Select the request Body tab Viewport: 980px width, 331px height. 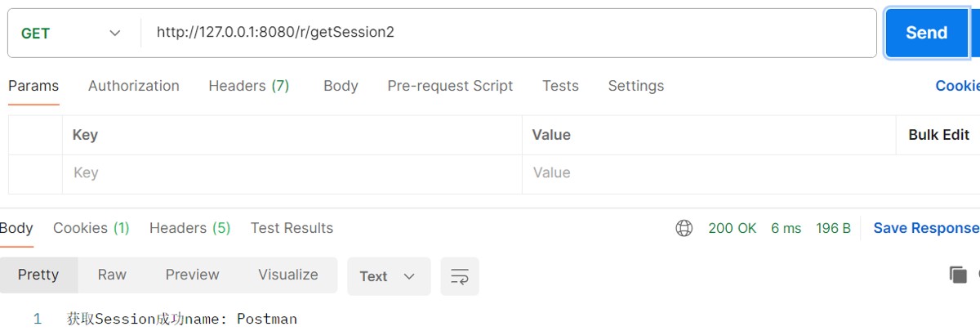coord(341,86)
